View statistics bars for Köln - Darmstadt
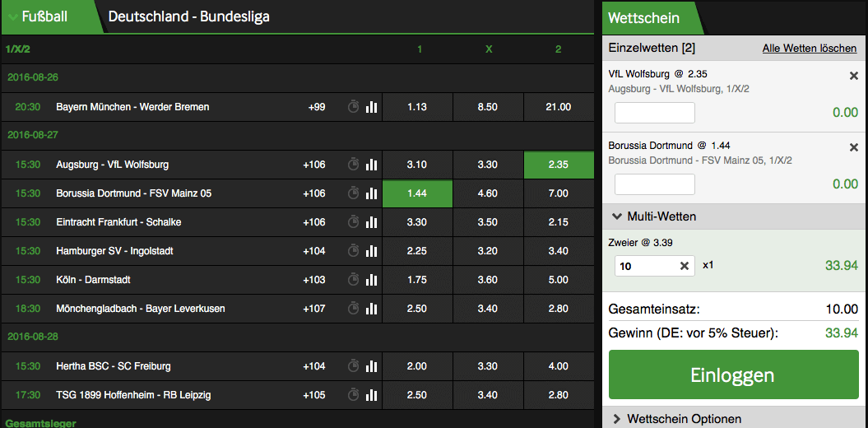868x428 pixels. [371, 280]
